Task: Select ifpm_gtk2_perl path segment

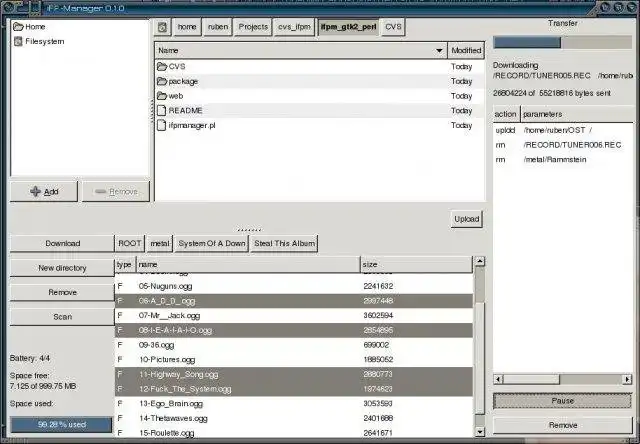Action: [348, 27]
